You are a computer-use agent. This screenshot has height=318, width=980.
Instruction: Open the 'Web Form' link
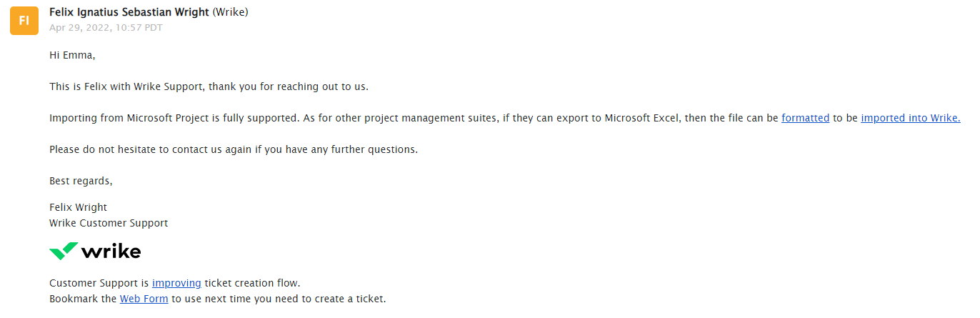tap(144, 299)
